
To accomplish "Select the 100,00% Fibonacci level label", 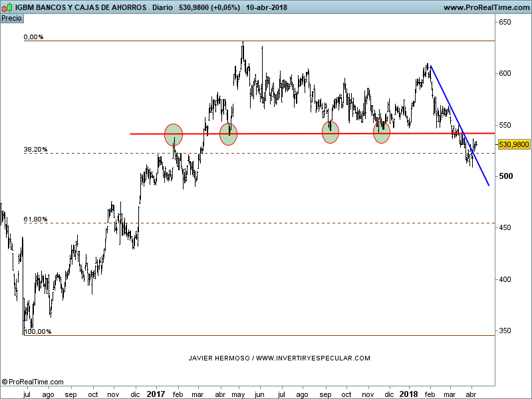I will [x=37, y=331].
